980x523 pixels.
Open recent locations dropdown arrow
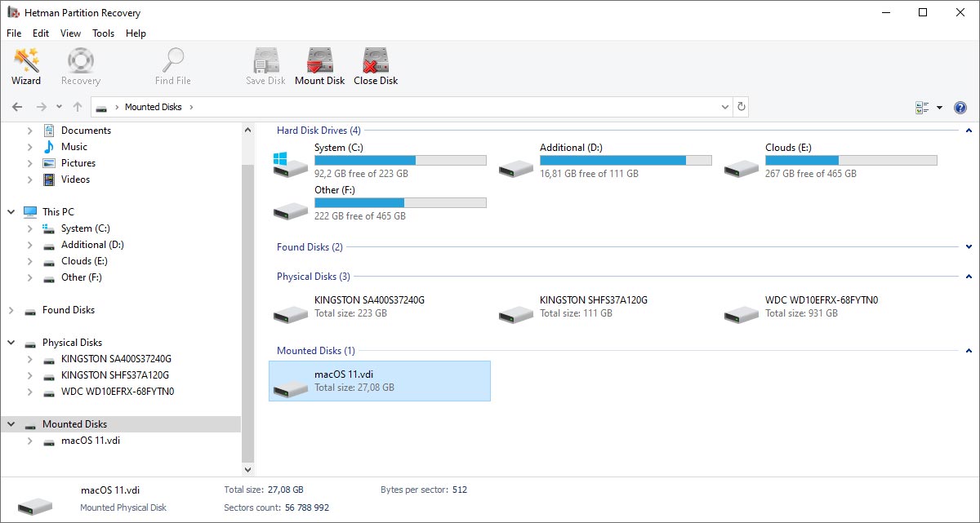pyautogui.click(x=59, y=107)
